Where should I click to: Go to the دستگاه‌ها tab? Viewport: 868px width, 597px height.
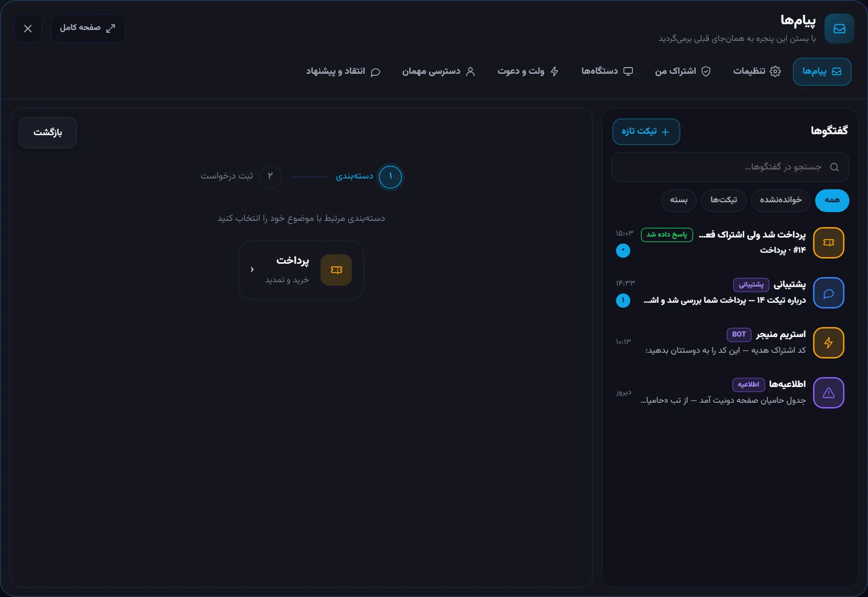607,71
